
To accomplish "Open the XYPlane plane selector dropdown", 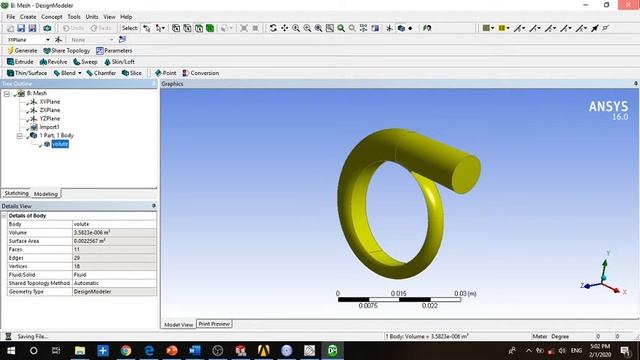I will [x=48, y=40].
